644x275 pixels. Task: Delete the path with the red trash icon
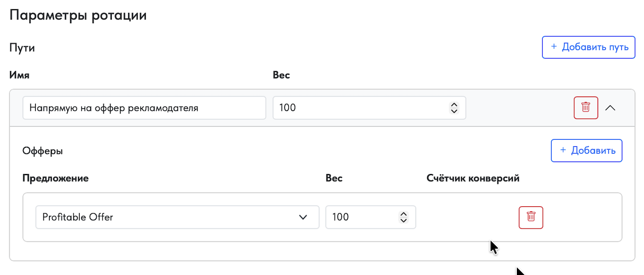585,108
